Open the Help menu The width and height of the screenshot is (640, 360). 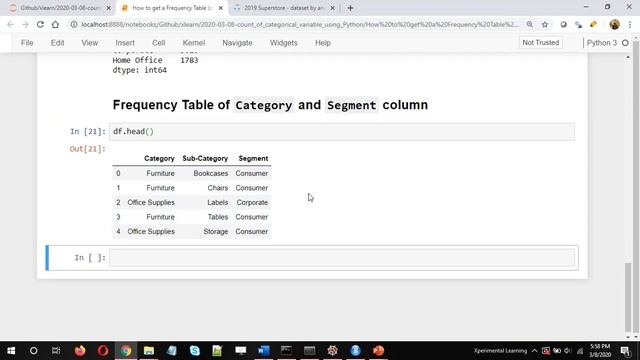click(322, 43)
